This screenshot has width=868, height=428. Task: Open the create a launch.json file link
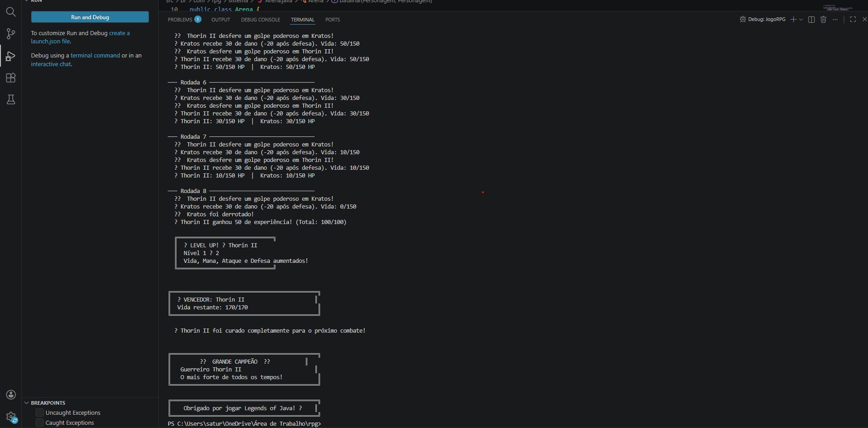[80, 37]
